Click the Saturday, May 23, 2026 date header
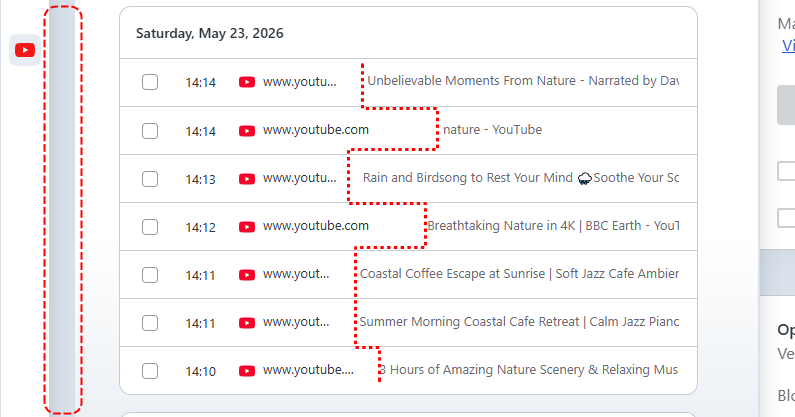795x417 pixels. pos(209,33)
